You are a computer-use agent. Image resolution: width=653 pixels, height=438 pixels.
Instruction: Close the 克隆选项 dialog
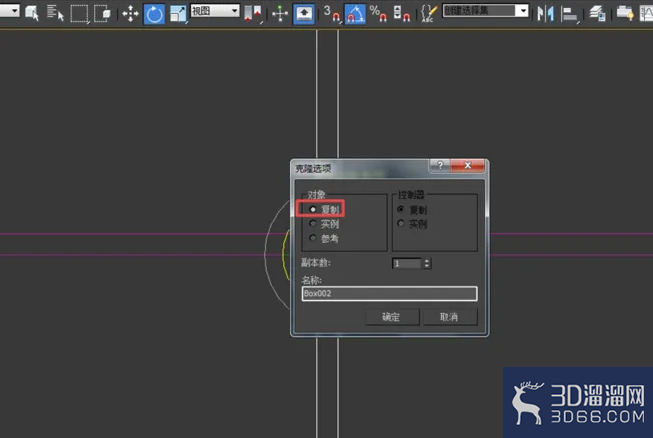click(468, 165)
